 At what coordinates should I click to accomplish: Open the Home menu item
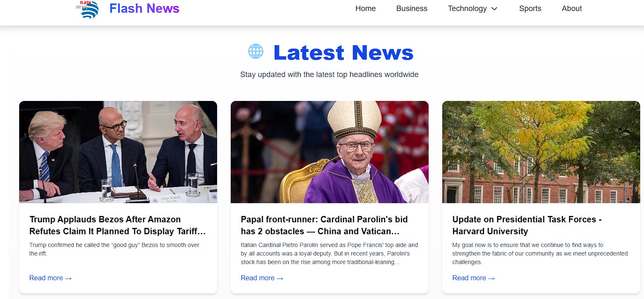[366, 9]
